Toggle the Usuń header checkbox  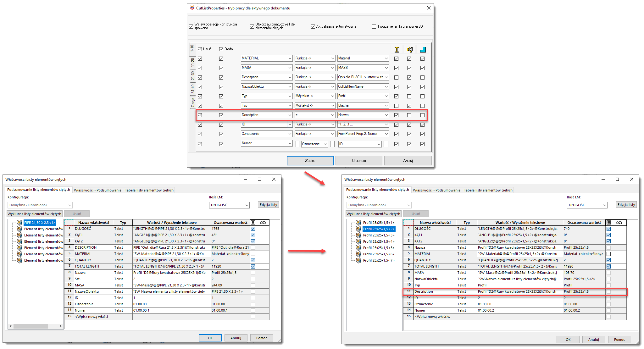[x=200, y=49]
